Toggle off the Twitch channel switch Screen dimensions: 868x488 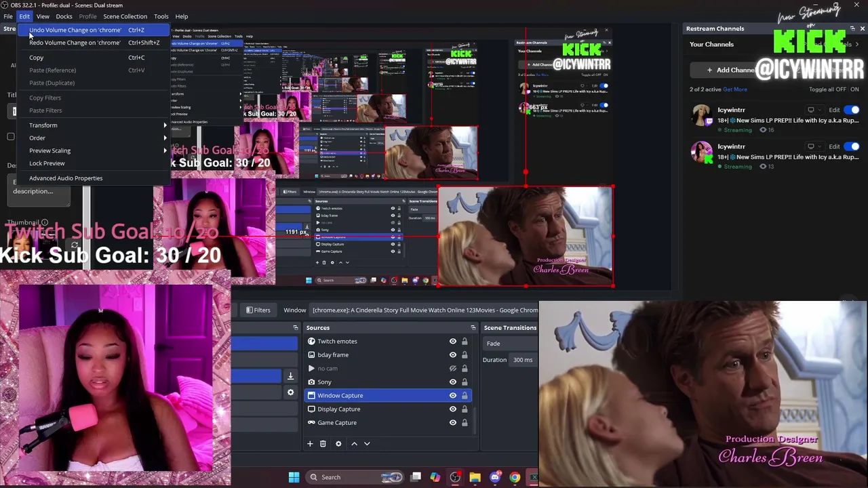(852, 110)
